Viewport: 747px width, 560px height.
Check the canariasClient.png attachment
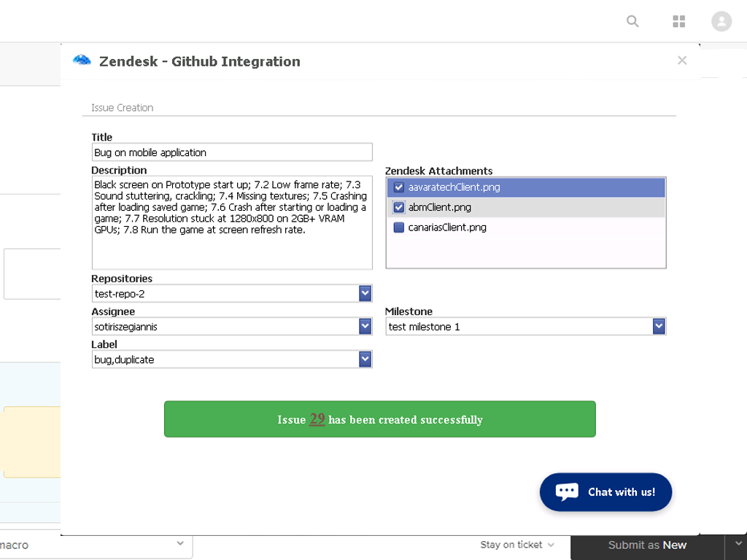[398, 227]
